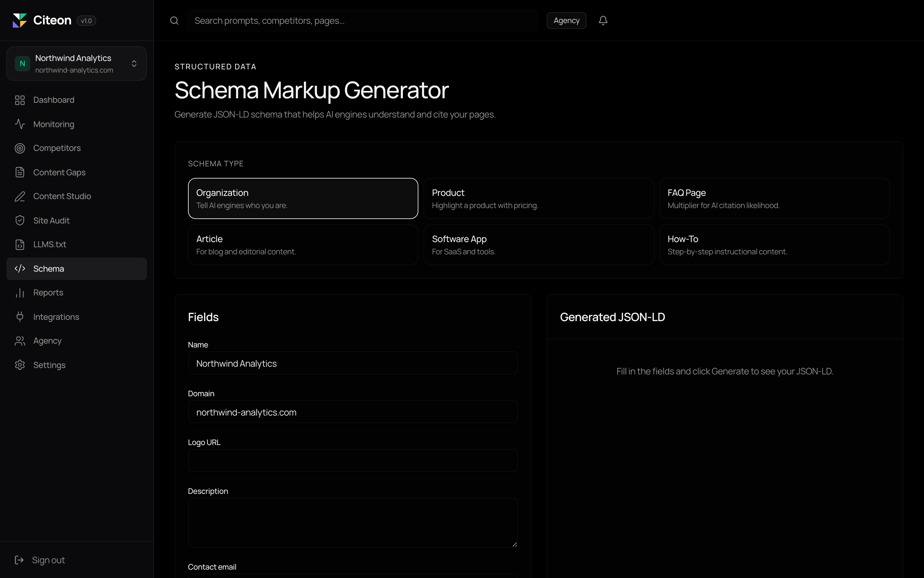Click the Monitoring pulse icon
This screenshot has width=924, height=578.
[x=20, y=124]
